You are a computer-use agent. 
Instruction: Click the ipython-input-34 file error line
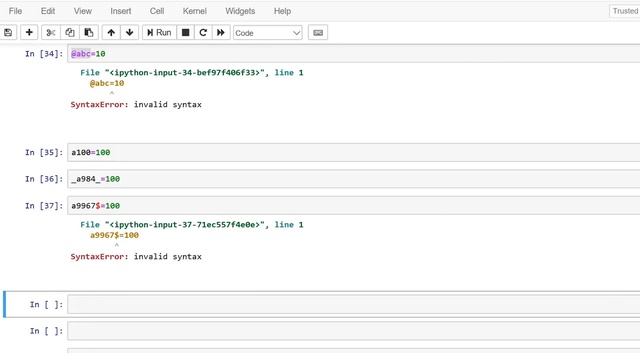click(192, 73)
